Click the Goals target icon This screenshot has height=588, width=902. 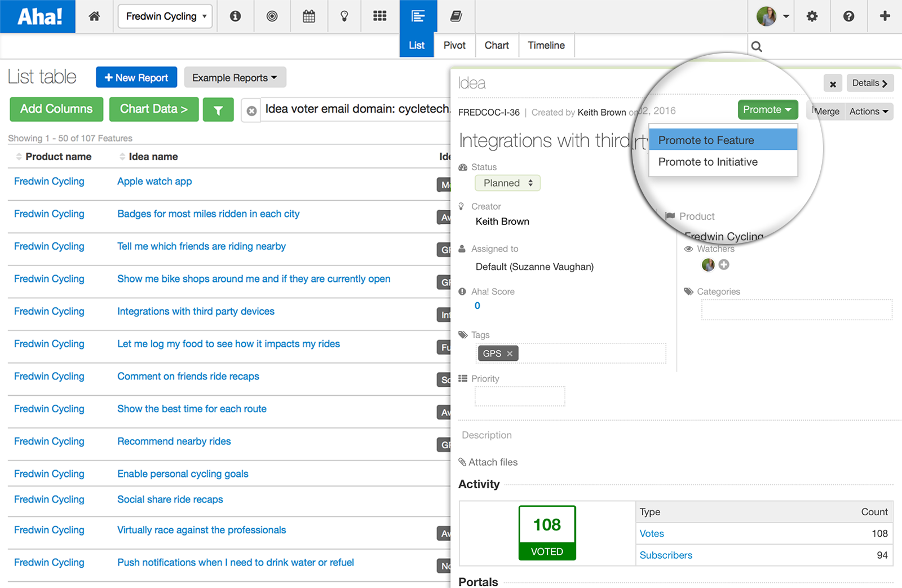(272, 16)
